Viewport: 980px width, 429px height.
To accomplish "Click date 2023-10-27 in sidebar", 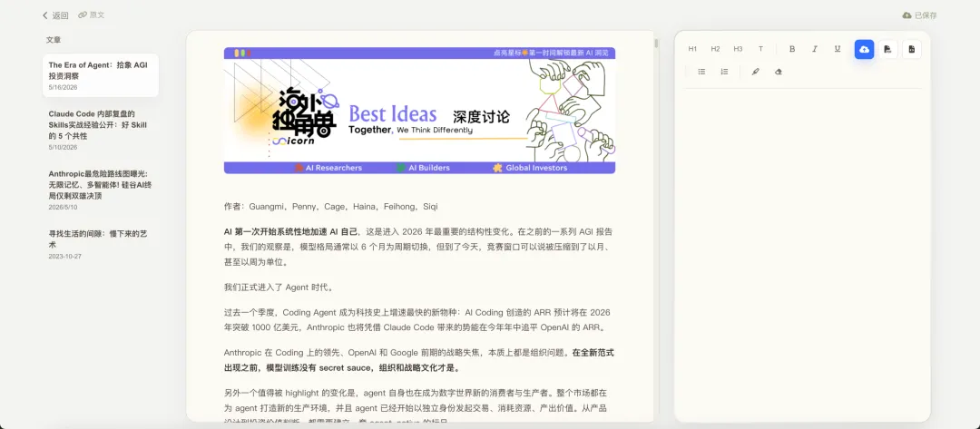I will [65, 257].
